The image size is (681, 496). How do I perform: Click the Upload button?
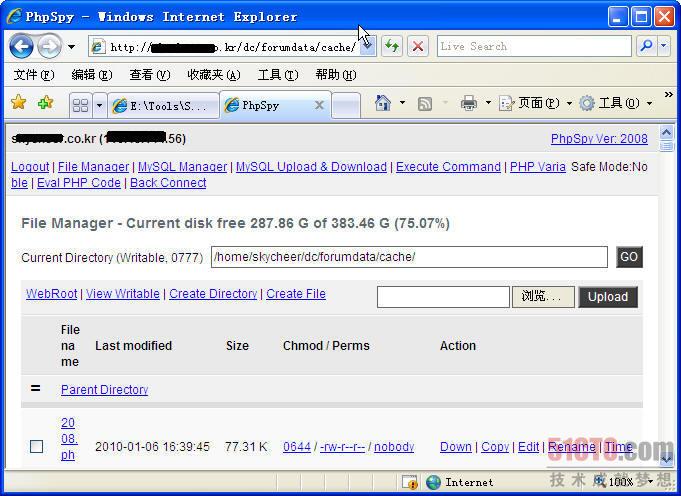coord(608,297)
